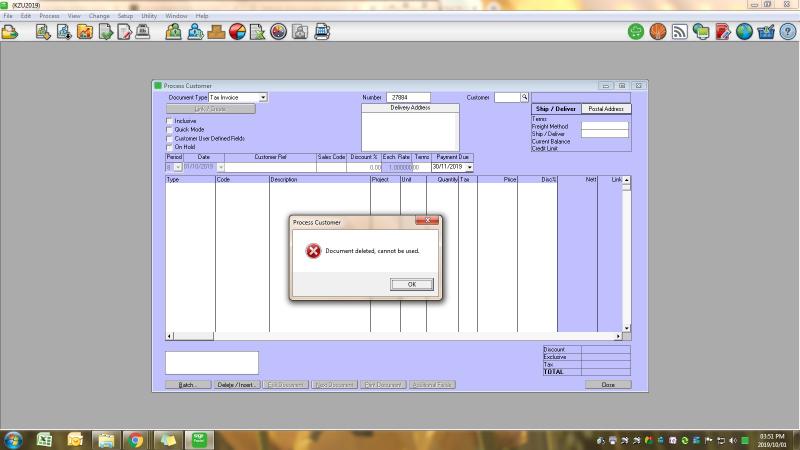Open the Process menu
Image resolution: width=800 pixels, height=450 pixels.
pos(49,16)
